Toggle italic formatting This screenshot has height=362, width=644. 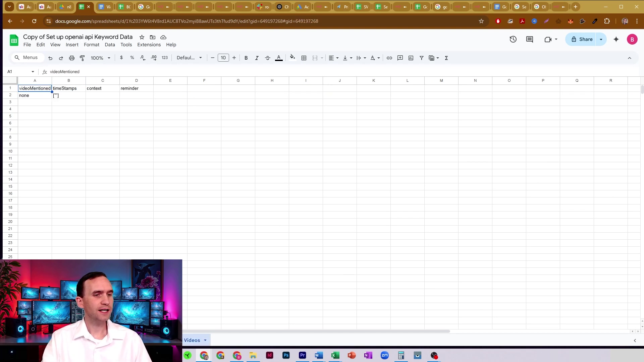pyautogui.click(x=257, y=58)
